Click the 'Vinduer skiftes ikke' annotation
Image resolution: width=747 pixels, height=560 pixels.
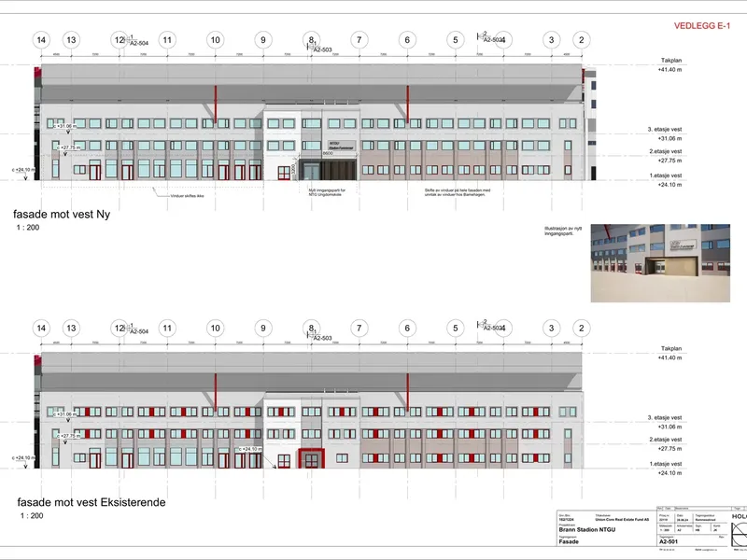[x=188, y=196]
